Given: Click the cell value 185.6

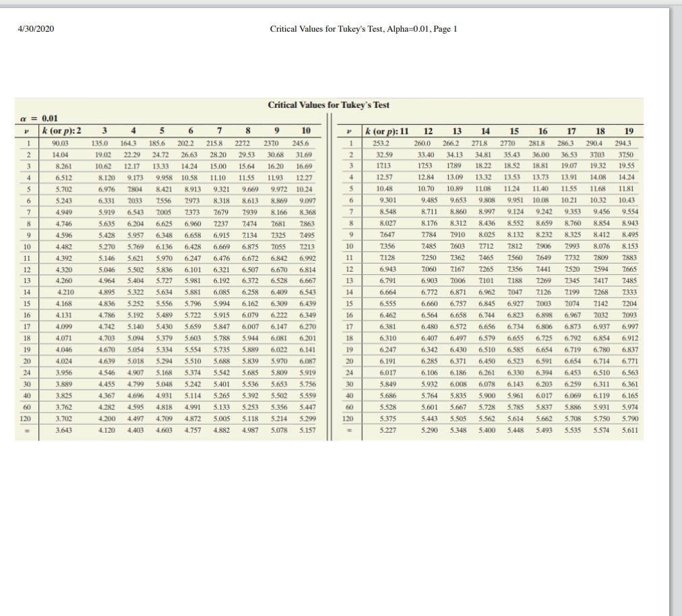Looking at the screenshot, I should [x=157, y=143].
